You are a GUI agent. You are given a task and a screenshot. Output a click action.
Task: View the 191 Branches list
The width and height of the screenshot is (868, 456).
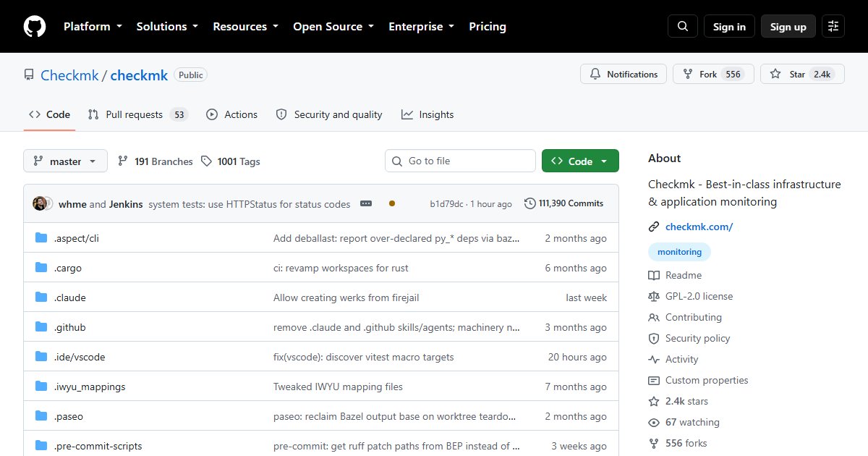point(155,161)
